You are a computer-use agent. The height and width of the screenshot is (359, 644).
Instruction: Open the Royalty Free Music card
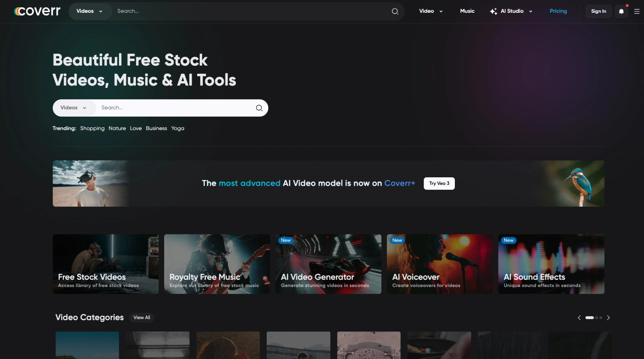(217, 264)
